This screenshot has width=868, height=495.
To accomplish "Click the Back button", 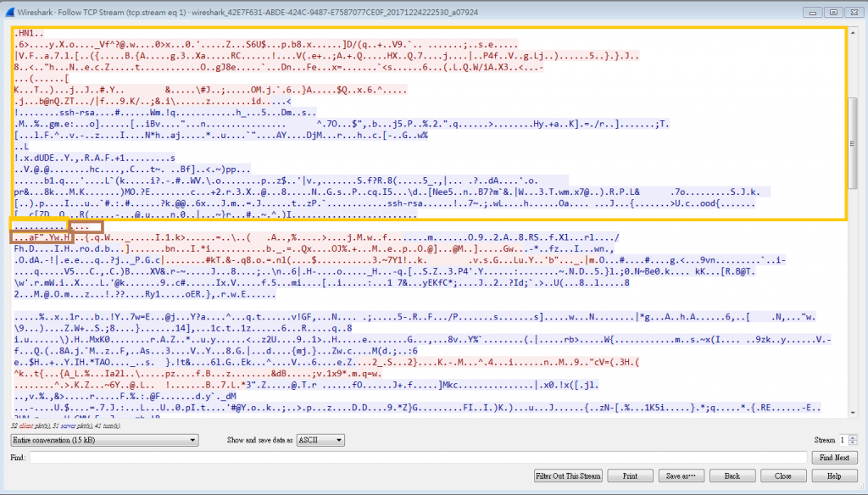I will click(732, 476).
